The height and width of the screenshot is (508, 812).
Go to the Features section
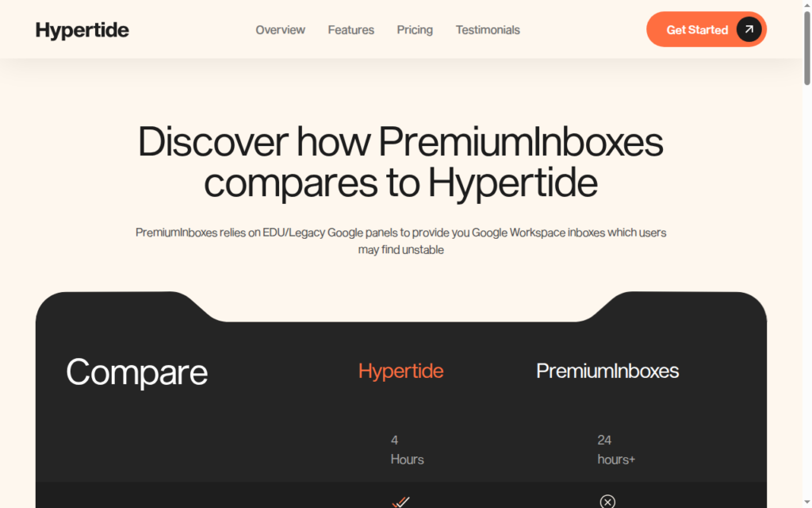[350, 30]
